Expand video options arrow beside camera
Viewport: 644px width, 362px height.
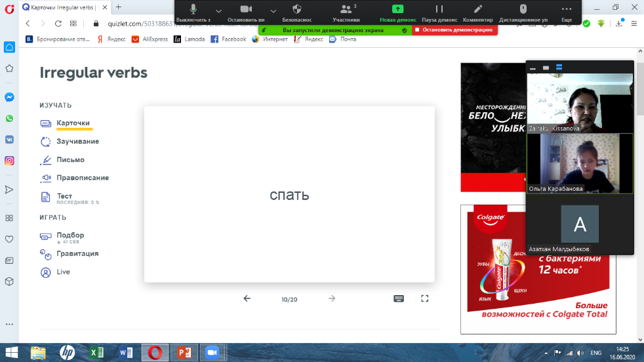[x=273, y=10]
